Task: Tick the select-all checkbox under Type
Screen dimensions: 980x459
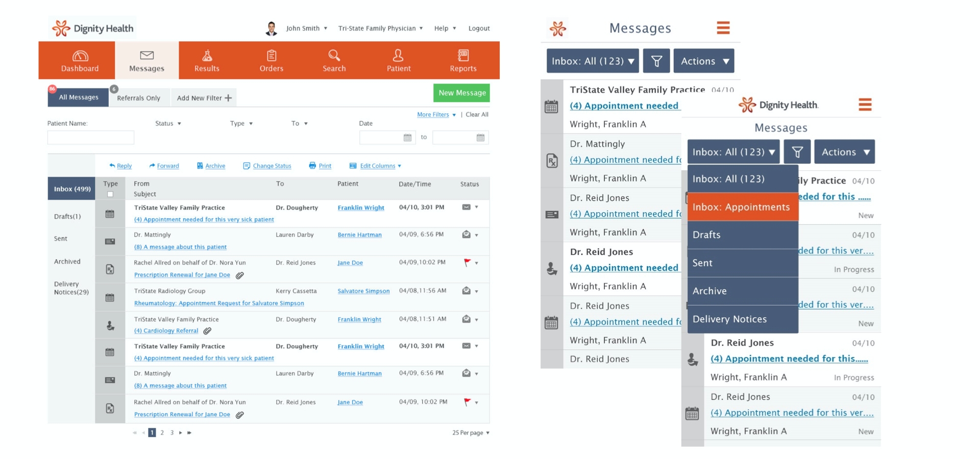Action: point(110,194)
